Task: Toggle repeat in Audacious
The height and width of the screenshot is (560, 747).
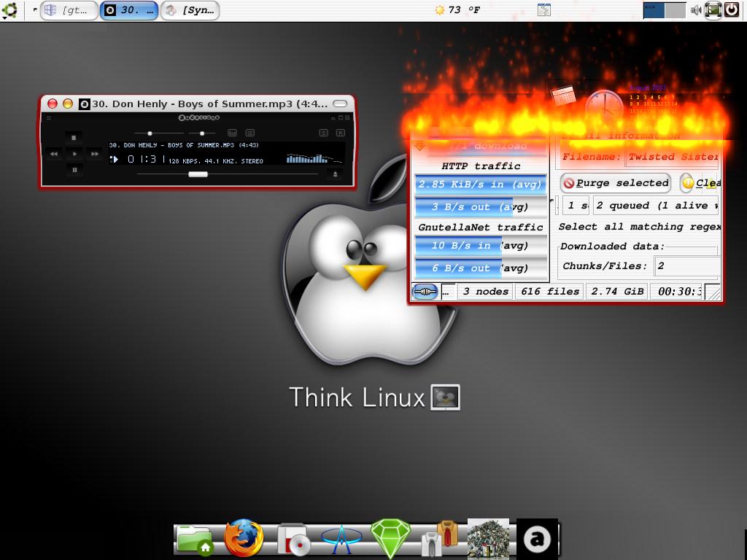Action: pyautogui.click(x=340, y=133)
